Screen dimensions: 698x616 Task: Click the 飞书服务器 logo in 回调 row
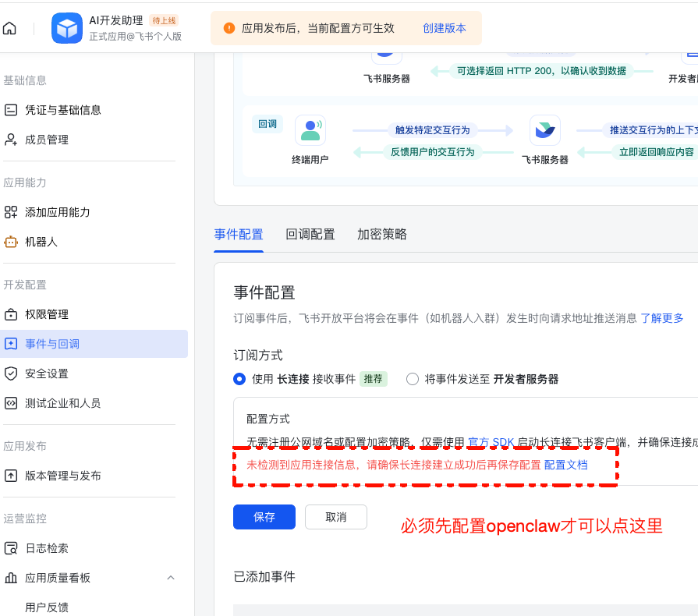(x=545, y=130)
